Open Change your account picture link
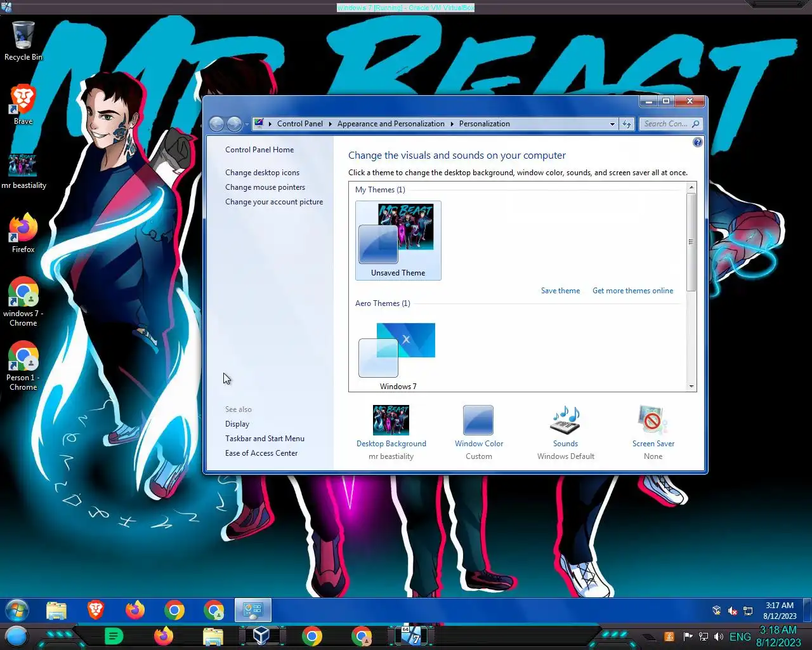 [274, 202]
